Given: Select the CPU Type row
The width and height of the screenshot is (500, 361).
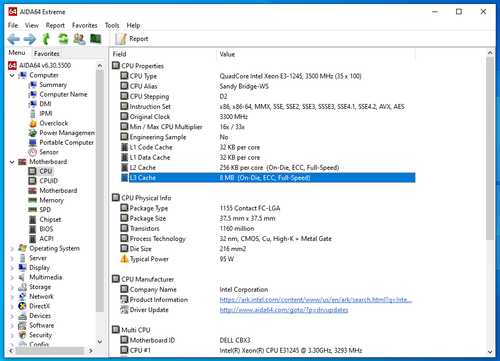Looking at the screenshot, I should click(x=268, y=76).
